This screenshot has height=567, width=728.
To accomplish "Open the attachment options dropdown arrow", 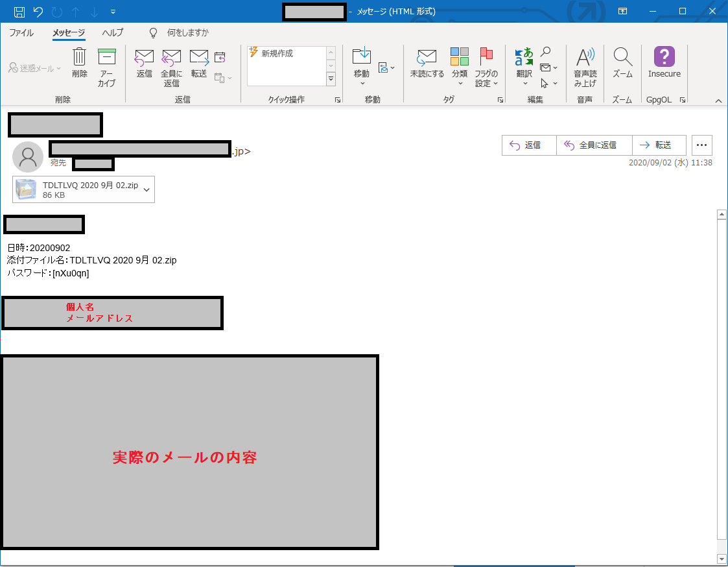I will coord(147,189).
